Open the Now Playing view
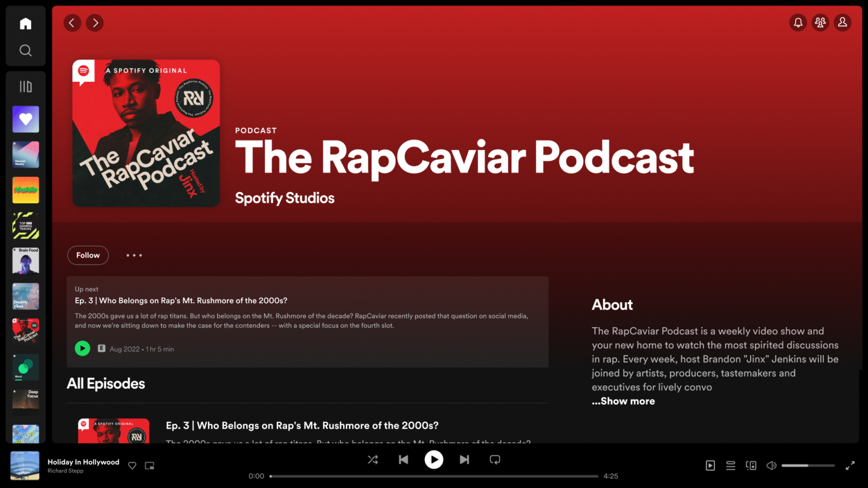 pos(710,465)
